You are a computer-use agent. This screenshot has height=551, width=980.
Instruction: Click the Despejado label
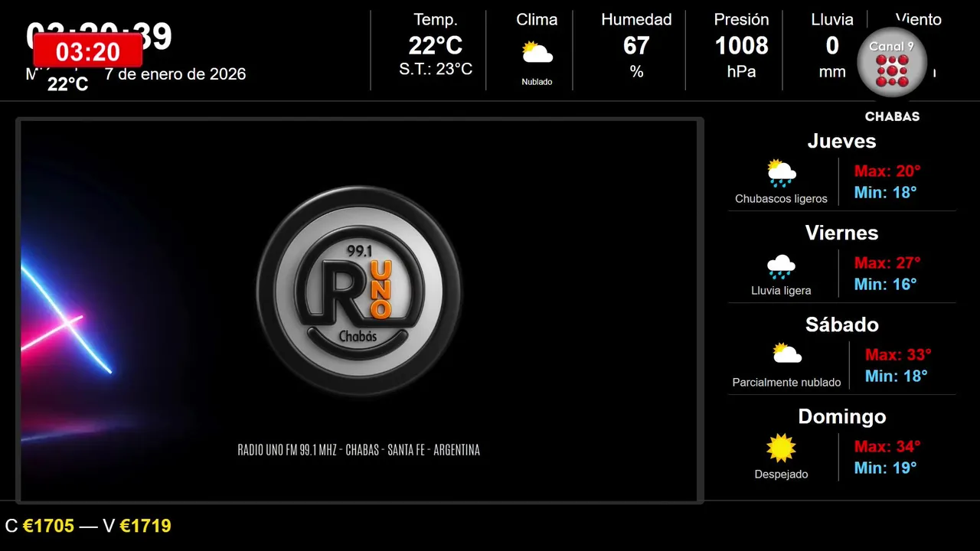tap(781, 474)
